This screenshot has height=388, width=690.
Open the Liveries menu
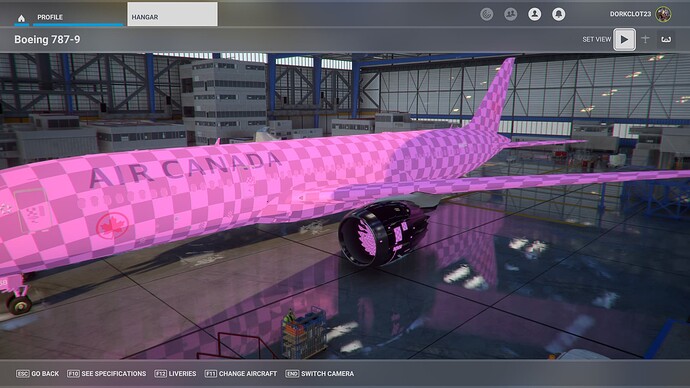pyautogui.click(x=175, y=373)
